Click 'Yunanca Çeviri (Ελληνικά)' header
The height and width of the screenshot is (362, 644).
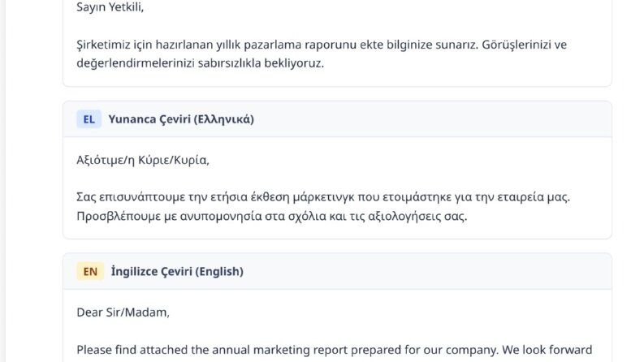coord(181,119)
